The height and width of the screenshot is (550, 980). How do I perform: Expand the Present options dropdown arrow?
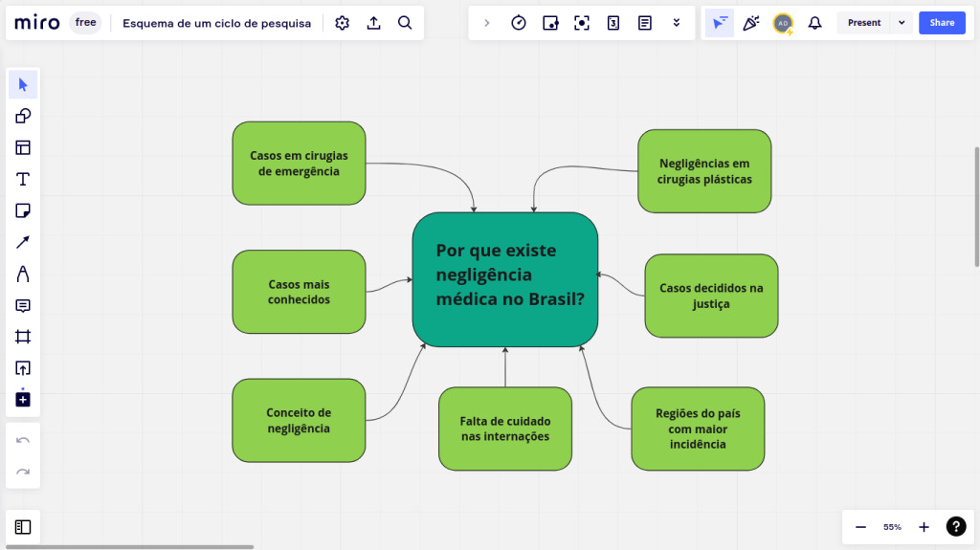(902, 23)
